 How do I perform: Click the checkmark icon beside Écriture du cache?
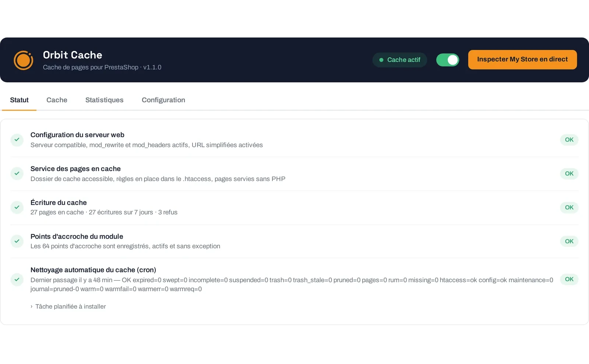point(17,207)
